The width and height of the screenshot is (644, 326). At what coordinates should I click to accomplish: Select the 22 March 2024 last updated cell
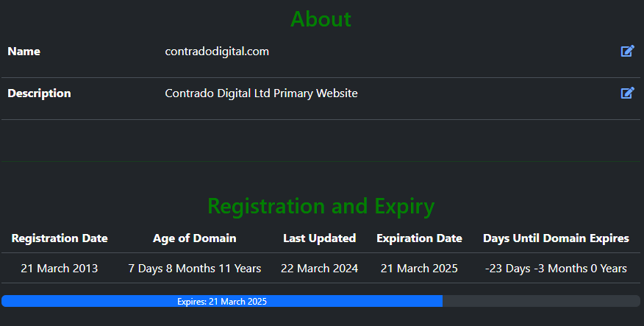tap(320, 269)
